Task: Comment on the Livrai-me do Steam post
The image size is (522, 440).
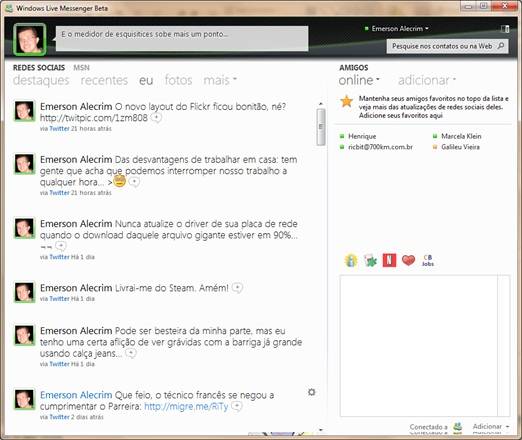Action: (237, 287)
